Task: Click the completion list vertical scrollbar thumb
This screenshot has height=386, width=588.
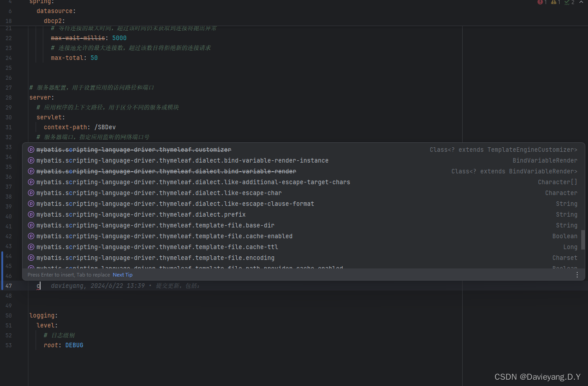Action: [583, 240]
